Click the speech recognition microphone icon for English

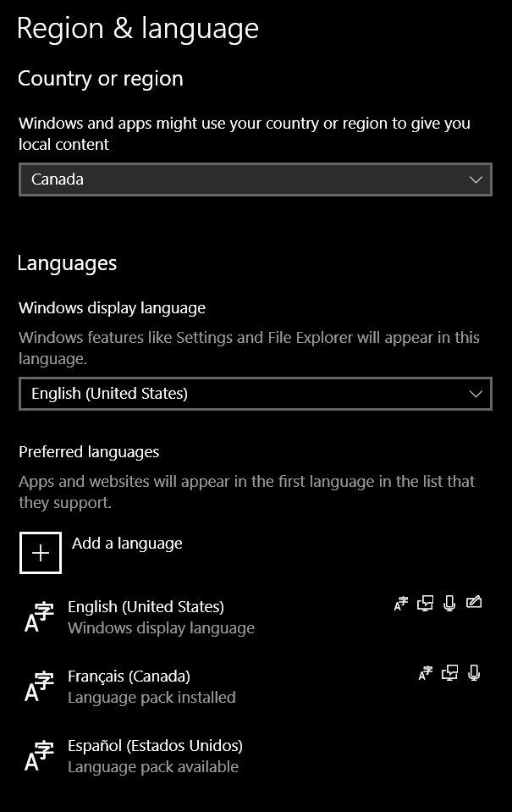[449, 604]
